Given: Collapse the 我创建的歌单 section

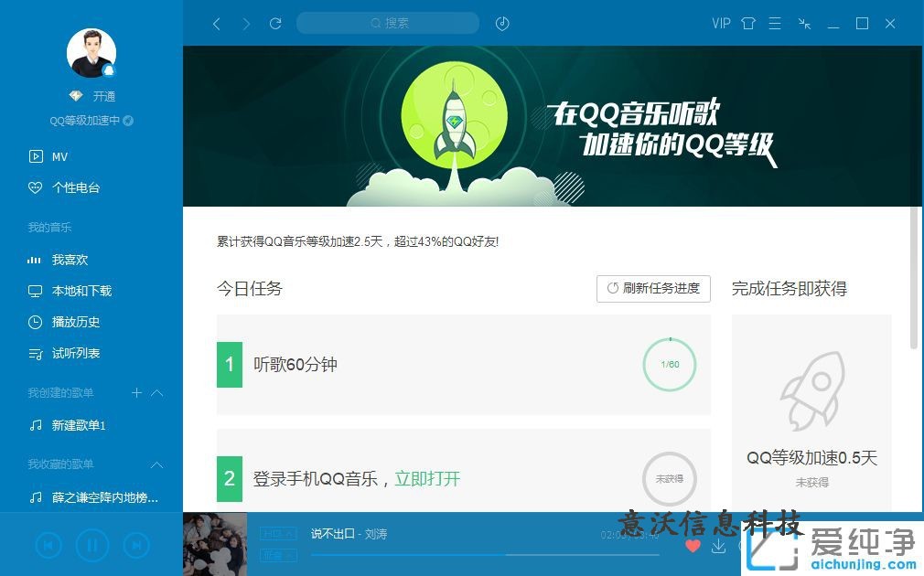Looking at the screenshot, I should [x=157, y=393].
